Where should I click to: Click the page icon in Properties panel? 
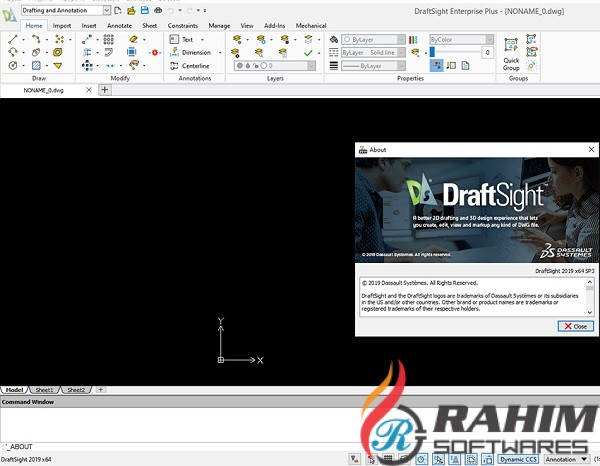click(465, 66)
